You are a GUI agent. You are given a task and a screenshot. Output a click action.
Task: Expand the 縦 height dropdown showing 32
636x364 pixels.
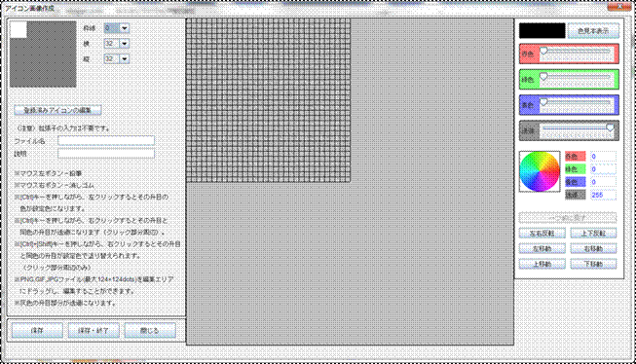(x=117, y=58)
